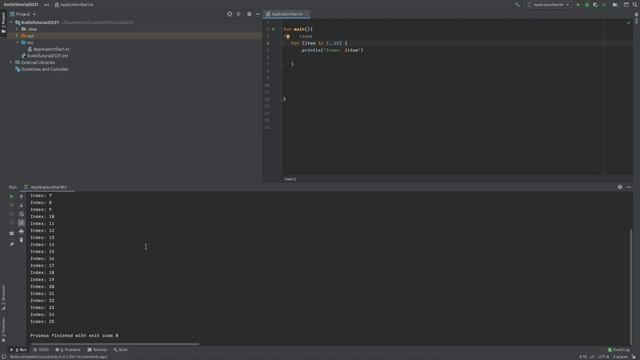This screenshot has height=360, width=640.
Task: Start debugging with the green bug icon
Action: pos(587,4)
